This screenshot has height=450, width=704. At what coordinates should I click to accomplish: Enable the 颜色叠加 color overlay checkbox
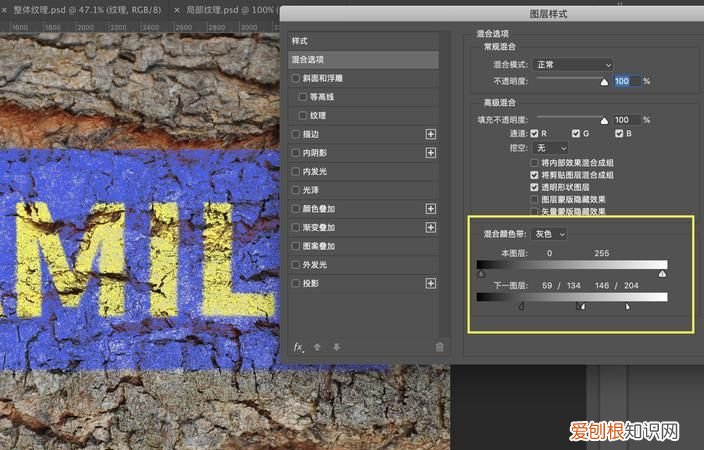295,209
